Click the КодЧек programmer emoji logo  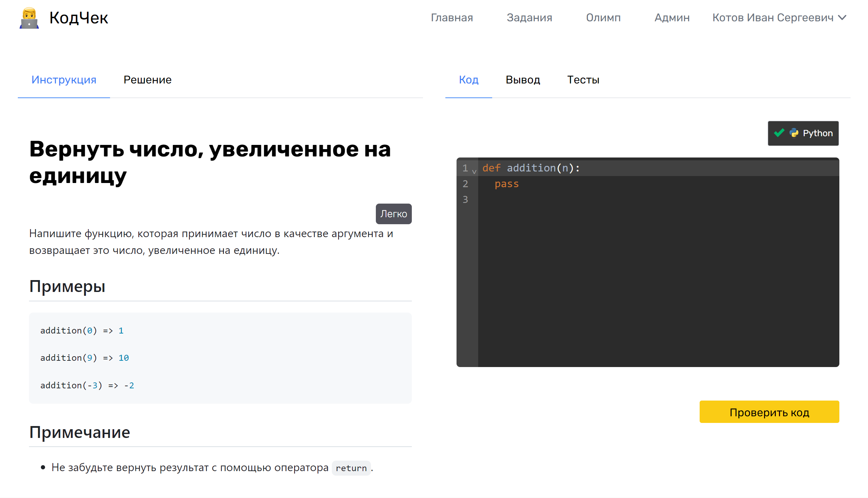click(29, 18)
